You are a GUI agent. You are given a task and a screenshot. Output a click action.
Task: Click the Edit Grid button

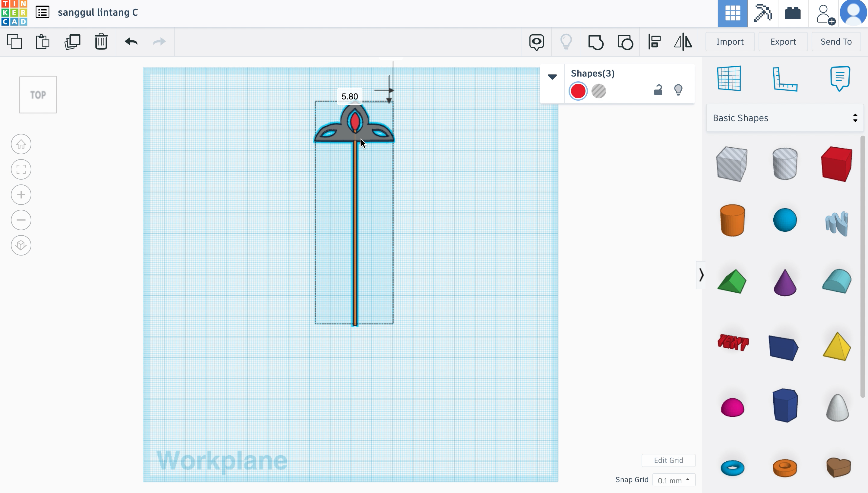(x=668, y=460)
